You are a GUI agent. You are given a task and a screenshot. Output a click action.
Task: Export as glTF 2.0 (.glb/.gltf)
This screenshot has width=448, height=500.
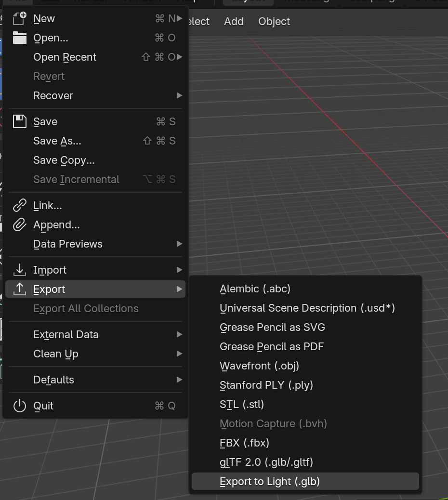(305, 462)
